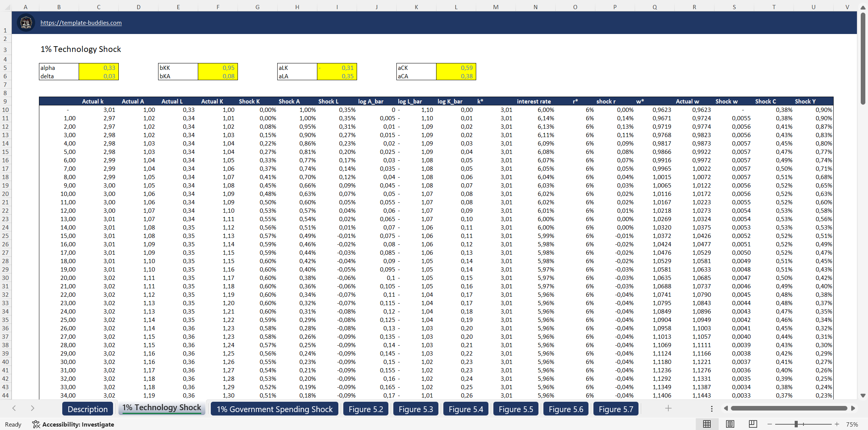Open the template-buddies.com hyperlink
The width and height of the screenshot is (868, 430).
coord(81,23)
